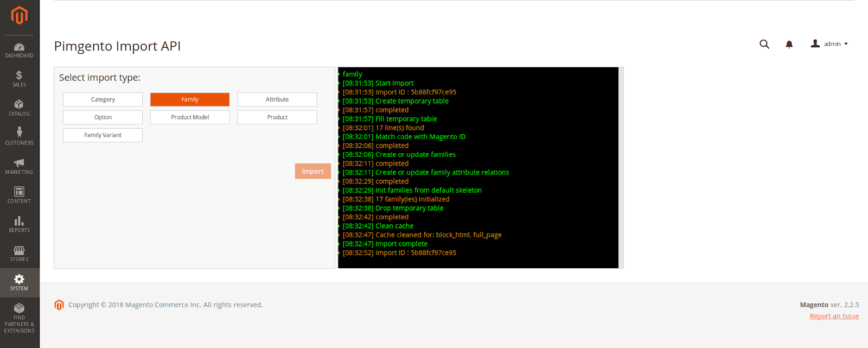Image resolution: width=868 pixels, height=348 pixels.
Task: Select the Product Model import type
Action: [x=190, y=117]
